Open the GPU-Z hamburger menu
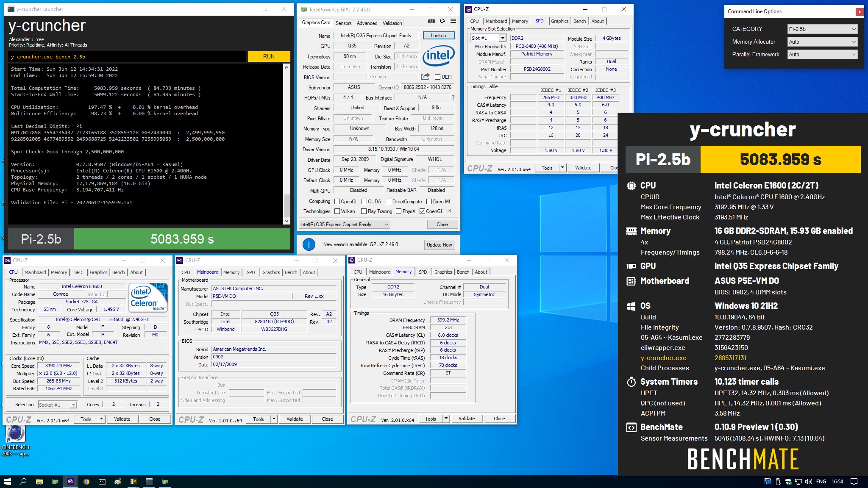This screenshot has width=868, height=488. (x=453, y=21)
